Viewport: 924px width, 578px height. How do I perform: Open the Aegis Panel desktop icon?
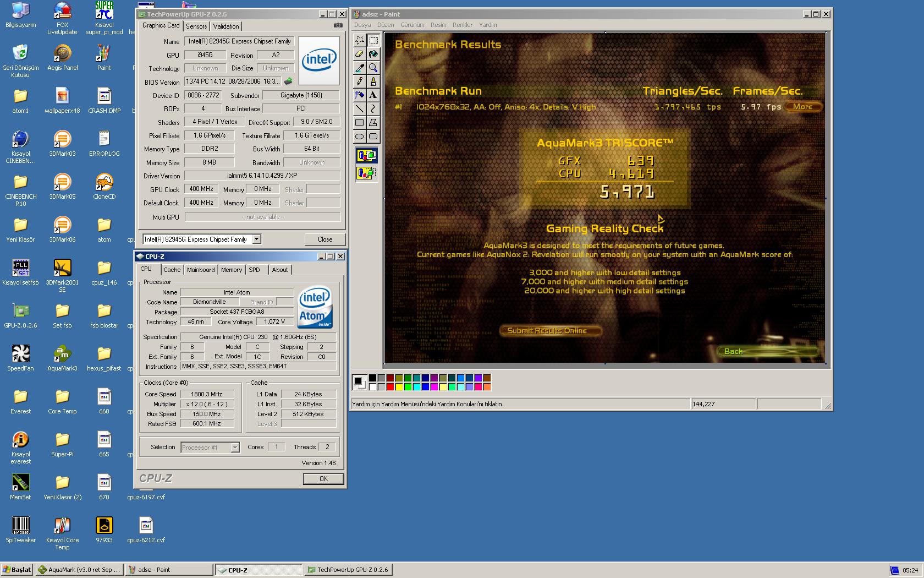pos(62,57)
